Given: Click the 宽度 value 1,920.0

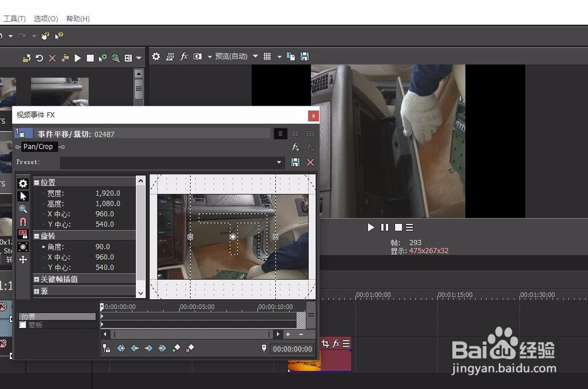Looking at the screenshot, I should click(108, 193).
